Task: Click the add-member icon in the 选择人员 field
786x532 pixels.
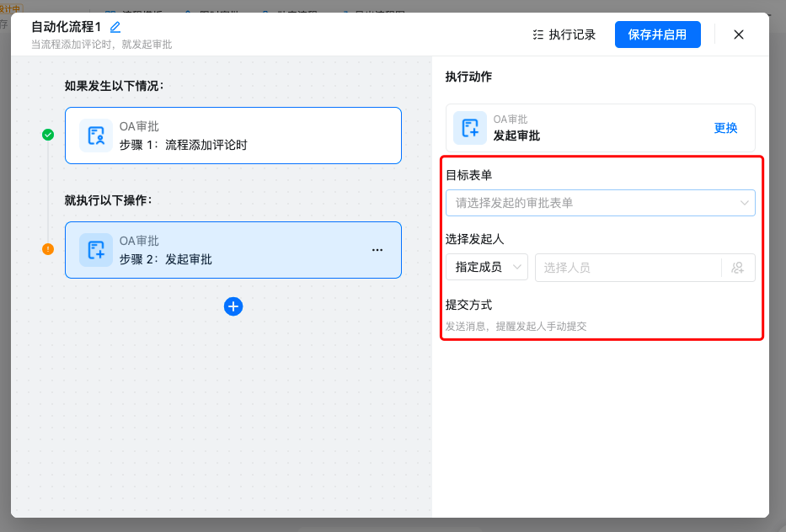Action: pyautogui.click(x=738, y=268)
